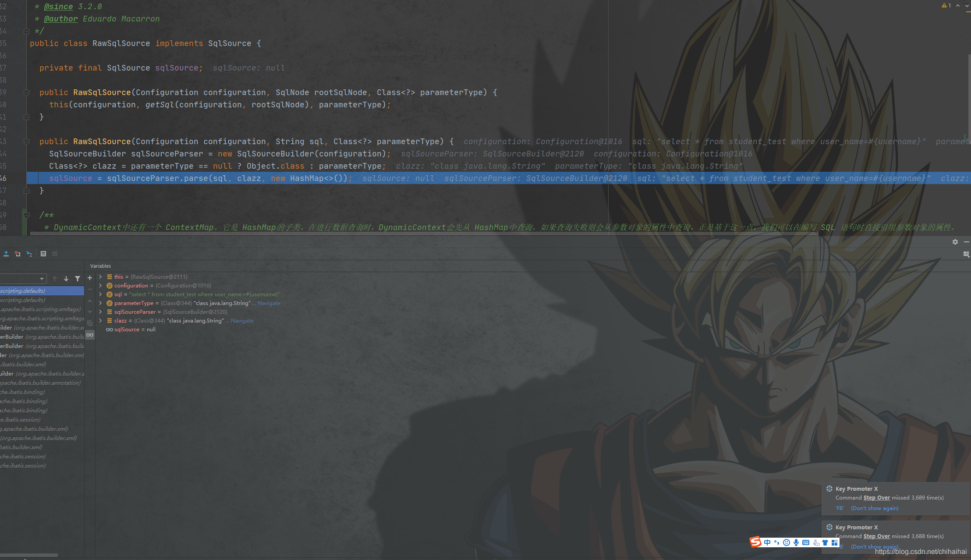Expand the 'sqlSourceParser' variable node

click(100, 312)
